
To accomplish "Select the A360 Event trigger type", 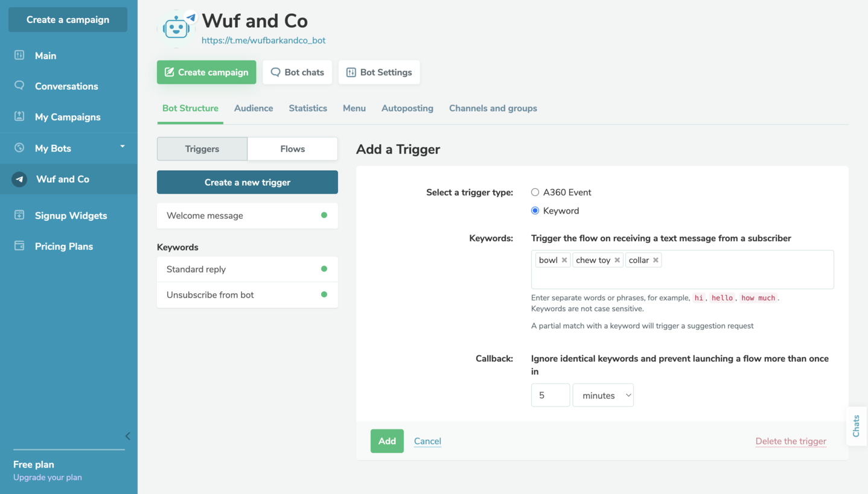I will click(535, 192).
